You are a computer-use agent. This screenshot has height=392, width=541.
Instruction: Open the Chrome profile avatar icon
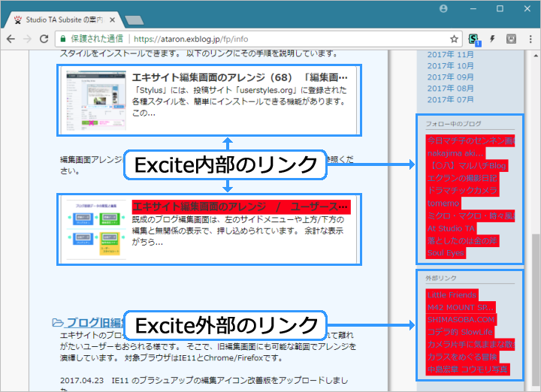(x=443, y=8)
